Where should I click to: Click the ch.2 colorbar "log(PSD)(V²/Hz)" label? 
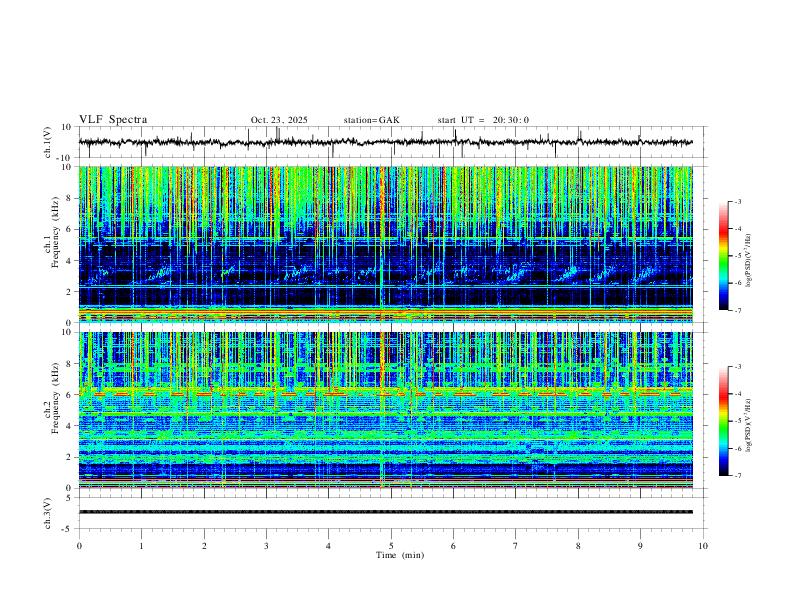click(748, 425)
